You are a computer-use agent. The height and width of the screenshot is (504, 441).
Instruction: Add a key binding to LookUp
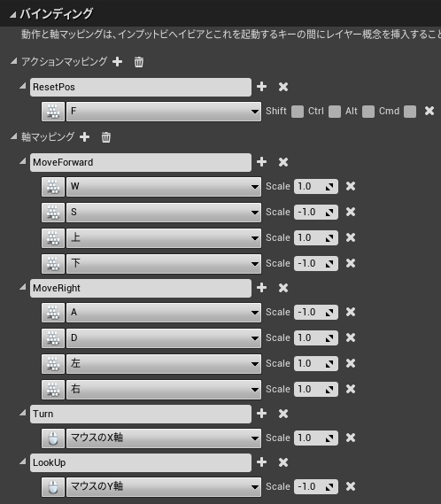coord(261,461)
